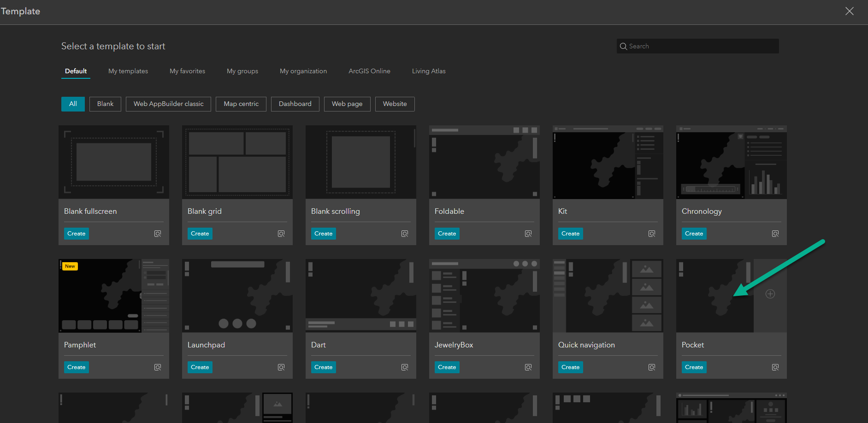Screen dimensions: 868x423
Task: Create the Foldable template
Action: pos(447,234)
